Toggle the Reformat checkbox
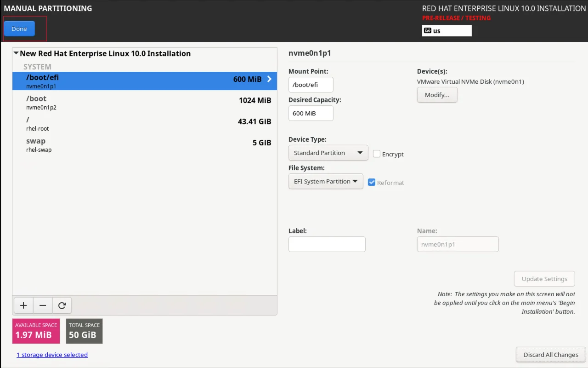 [x=372, y=182]
